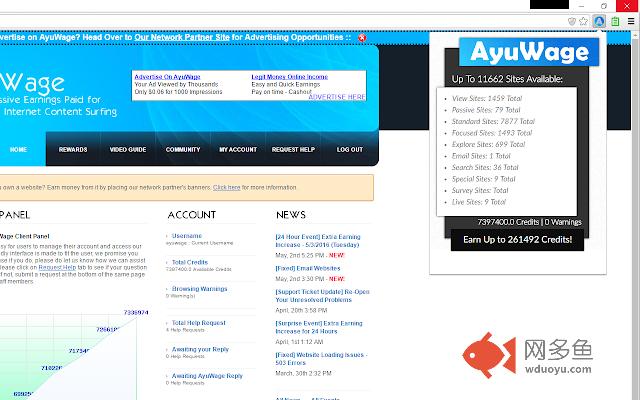Open Request Help link in panel text
This screenshot has width=640, height=400.
point(57,267)
